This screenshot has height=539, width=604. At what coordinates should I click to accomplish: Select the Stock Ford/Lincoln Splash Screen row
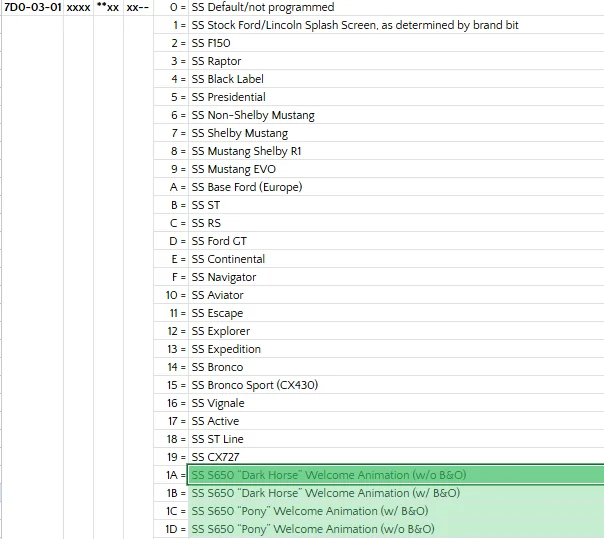(x=396, y=25)
